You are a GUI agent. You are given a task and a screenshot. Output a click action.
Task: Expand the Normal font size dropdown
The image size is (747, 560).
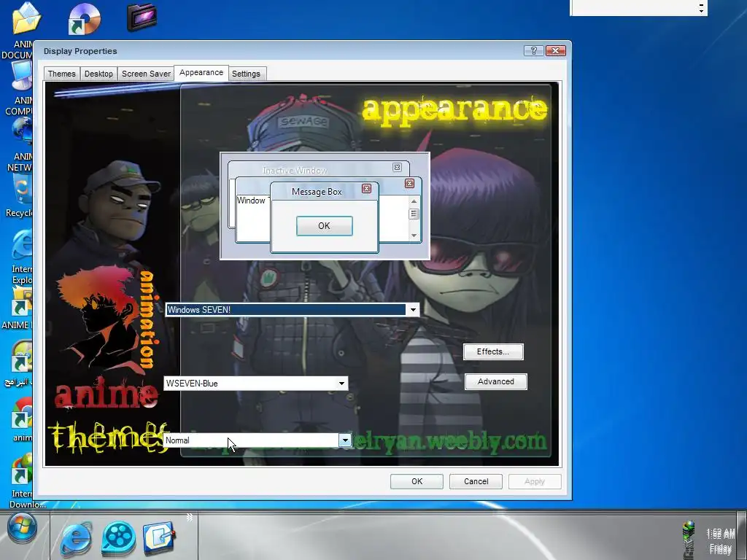coord(345,440)
